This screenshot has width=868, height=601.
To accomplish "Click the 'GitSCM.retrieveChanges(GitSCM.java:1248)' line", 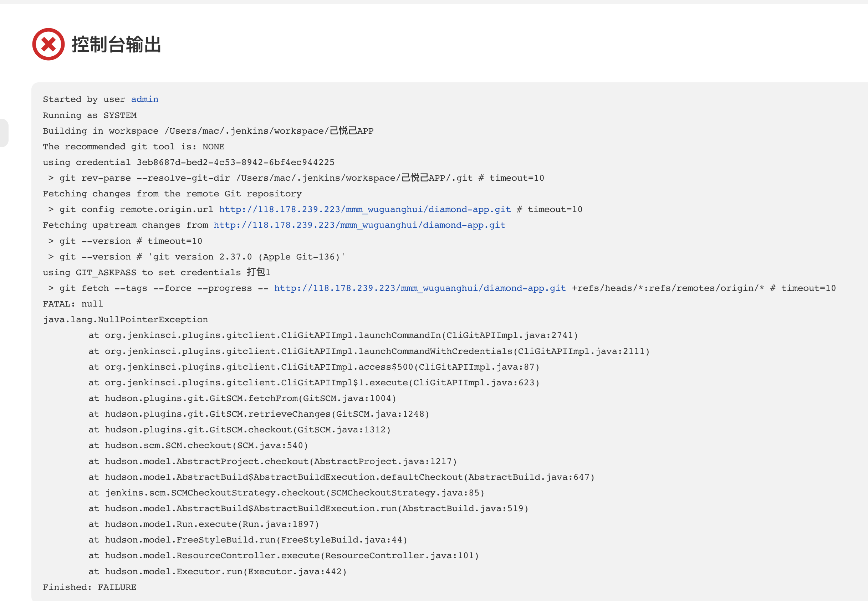I will click(259, 414).
